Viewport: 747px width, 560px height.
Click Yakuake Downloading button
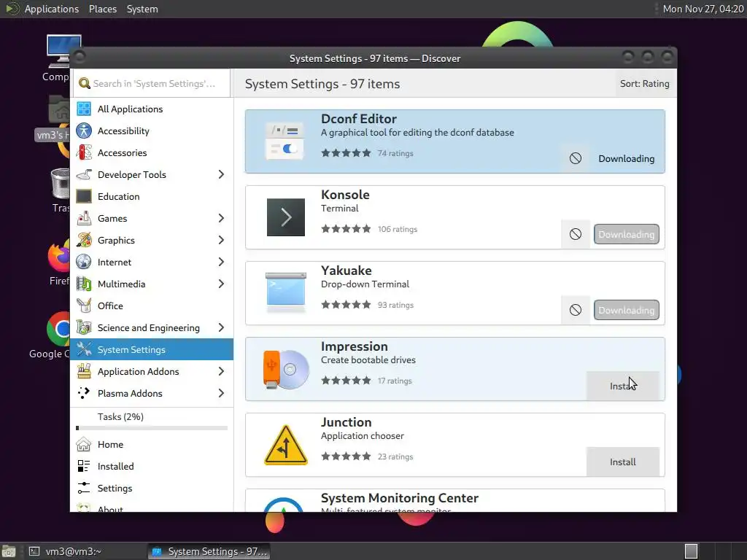(627, 310)
